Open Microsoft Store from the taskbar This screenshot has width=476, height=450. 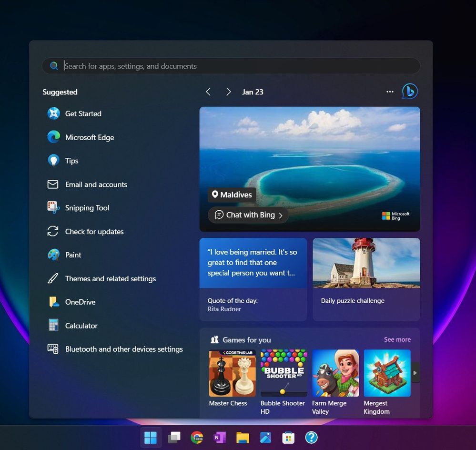pos(288,438)
